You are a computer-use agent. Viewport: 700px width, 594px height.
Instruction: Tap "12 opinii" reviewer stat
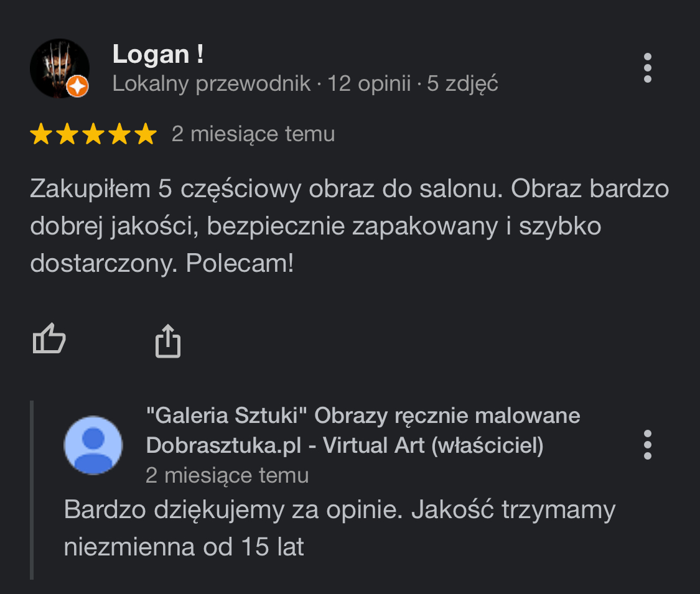pos(369,83)
